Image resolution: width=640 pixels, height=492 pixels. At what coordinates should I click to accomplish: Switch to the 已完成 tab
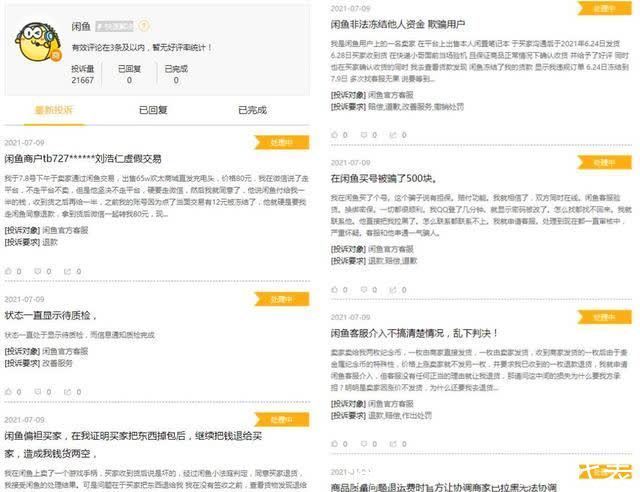point(252,110)
